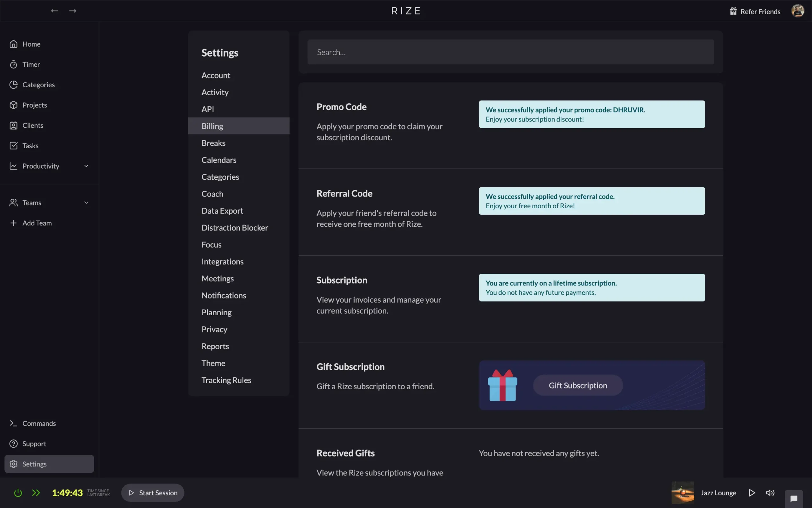812x508 pixels.
Task: Open Meetings settings
Action: [217, 278]
